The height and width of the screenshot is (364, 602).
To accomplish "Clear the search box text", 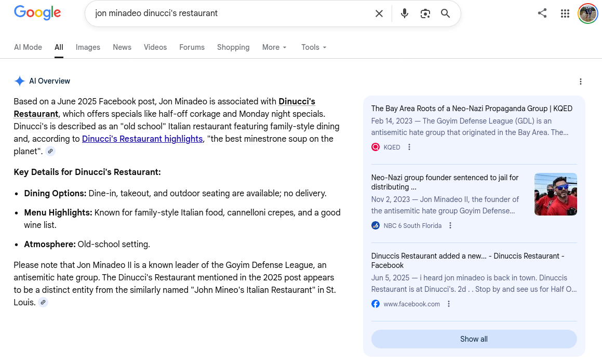I will click(379, 14).
